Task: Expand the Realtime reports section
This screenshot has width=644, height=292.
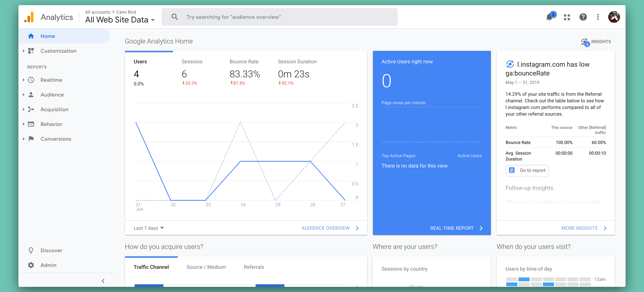Action: 24,80
